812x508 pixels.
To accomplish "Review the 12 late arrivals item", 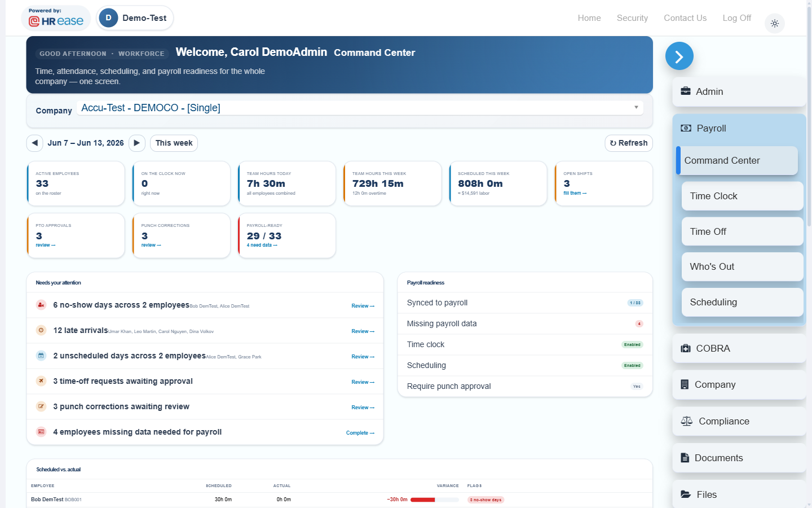I will 363,331.
